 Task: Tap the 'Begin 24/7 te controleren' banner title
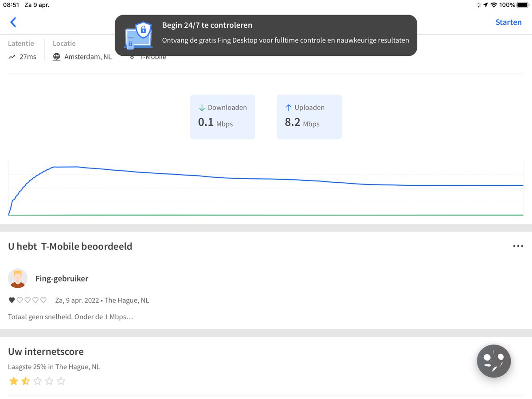207,25
